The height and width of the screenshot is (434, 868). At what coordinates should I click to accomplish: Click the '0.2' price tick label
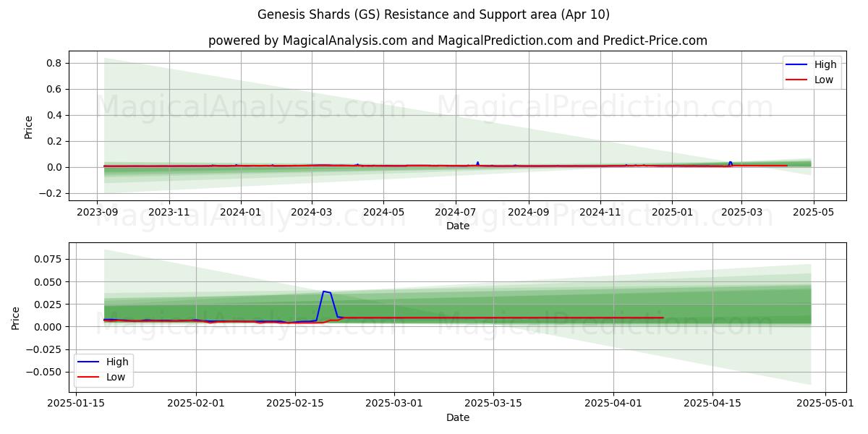(56, 142)
